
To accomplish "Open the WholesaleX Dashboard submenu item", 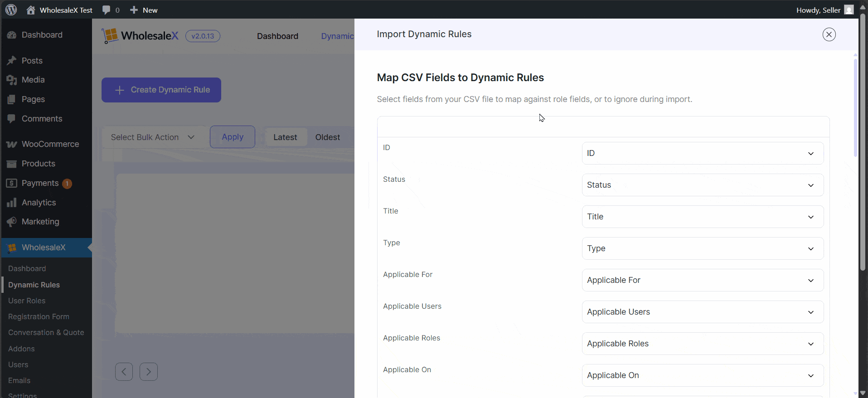I will tap(27, 268).
